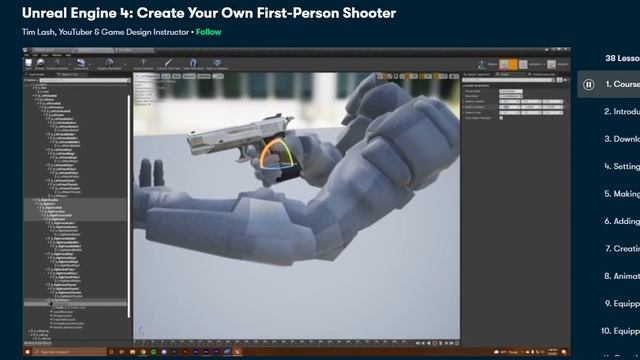Screen dimensions: 640x360
Task: Open the Lit view mode dropdown
Action: (x=166, y=76)
